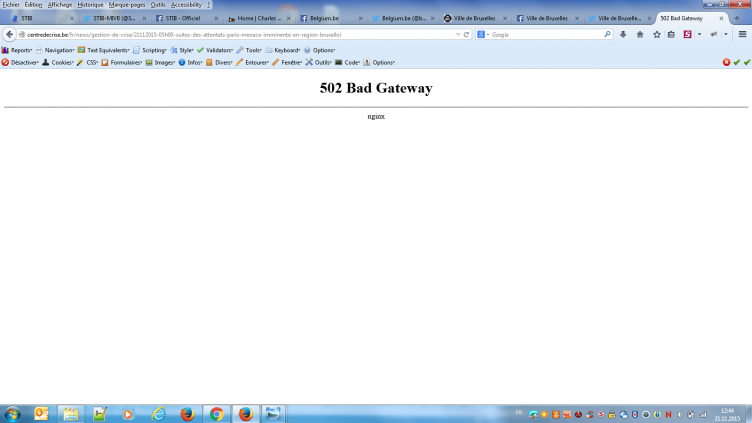Click the site identity globe icon in address bar
Image resolution: width=752 pixels, height=423 pixels.
click(x=22, y=35)
